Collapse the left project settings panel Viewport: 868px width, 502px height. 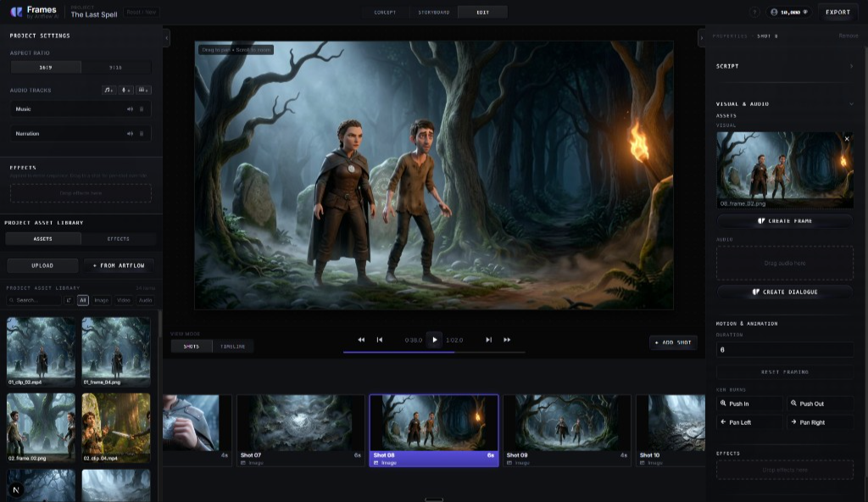coord(167,37)
